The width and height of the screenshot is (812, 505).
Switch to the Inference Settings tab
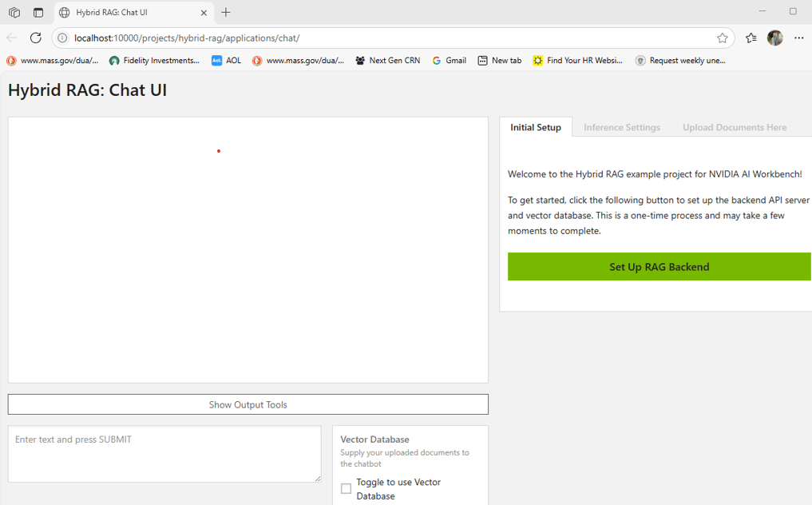(622, 128)
